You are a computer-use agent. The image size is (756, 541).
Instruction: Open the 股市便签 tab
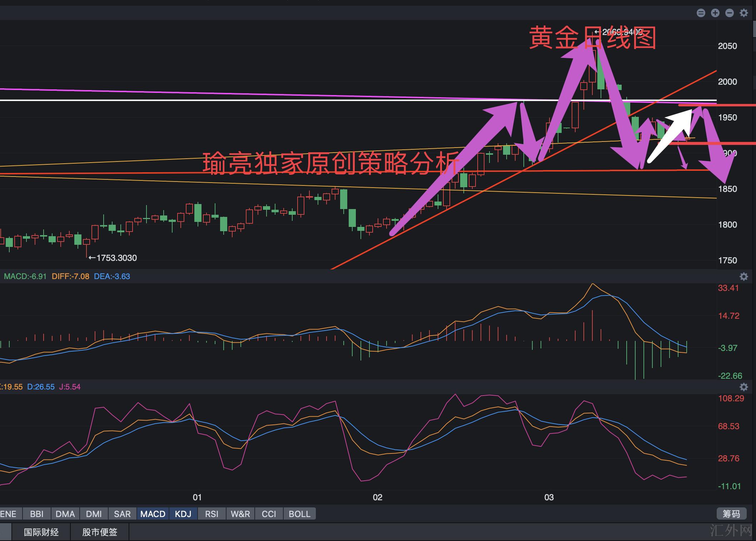[100, 532]
